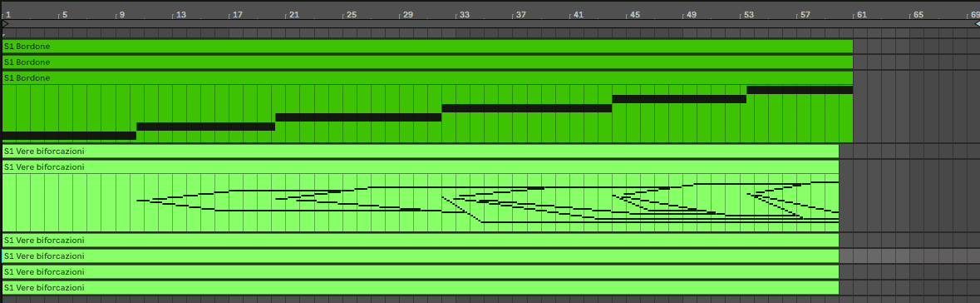Select Vere biforcazioni header above note display
Image resolution: width=980 pixels, height=303 pixels.
tap(421, 166)
